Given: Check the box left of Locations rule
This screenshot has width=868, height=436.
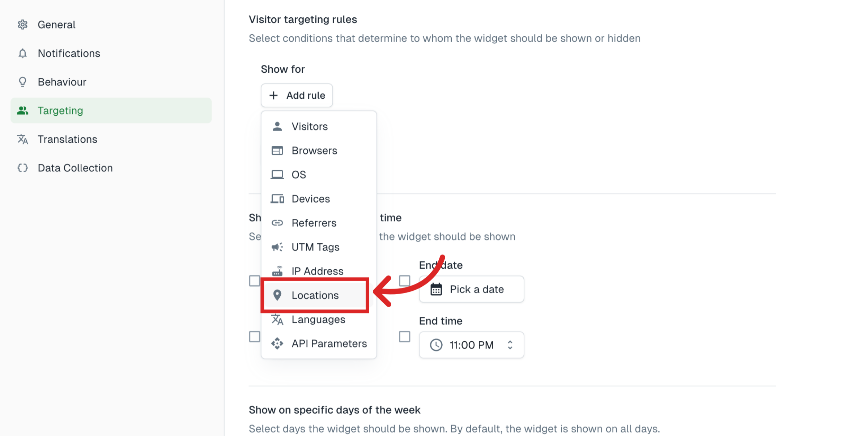Looking at the screenshot, I should pyautogui.click(x=255, y=281).
